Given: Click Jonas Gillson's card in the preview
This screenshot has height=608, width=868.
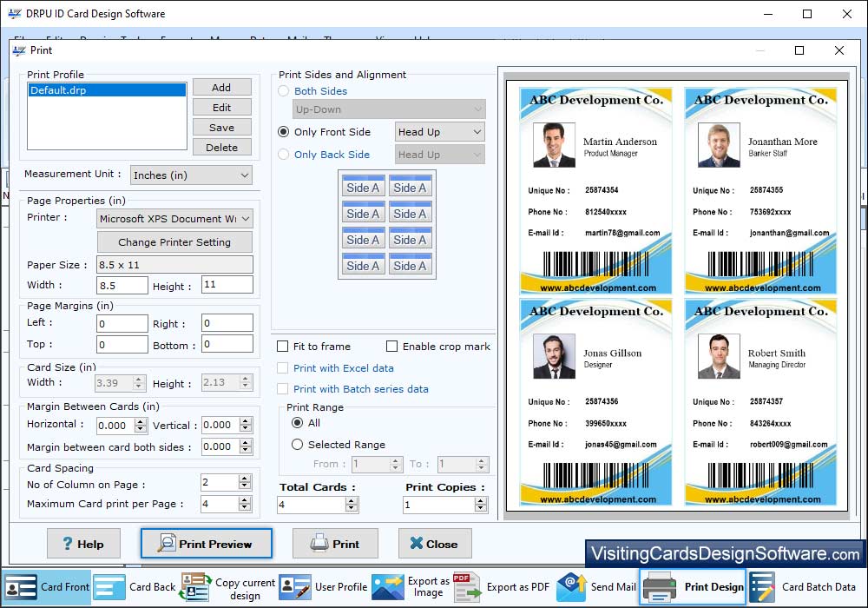Looking at the screenshot, I should click(x=596, y=402).
